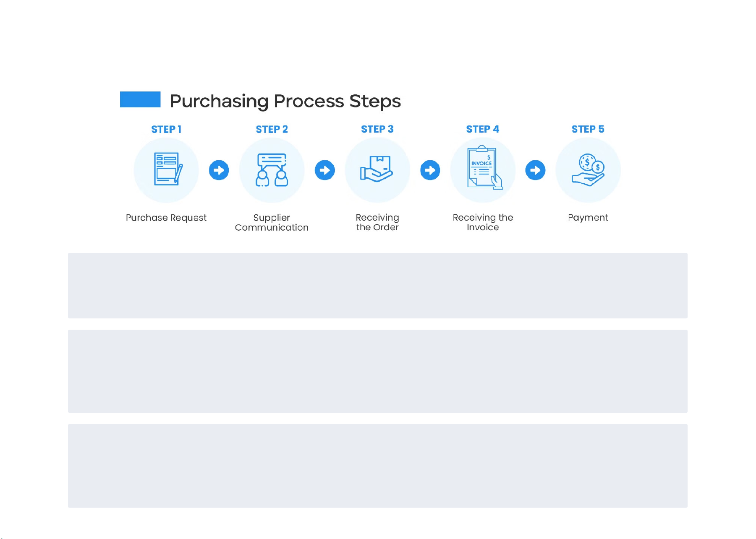Click the arrow between Step 2 and Step 3
The height and width of the screenshot is (539, 756).
click(325, 170)
